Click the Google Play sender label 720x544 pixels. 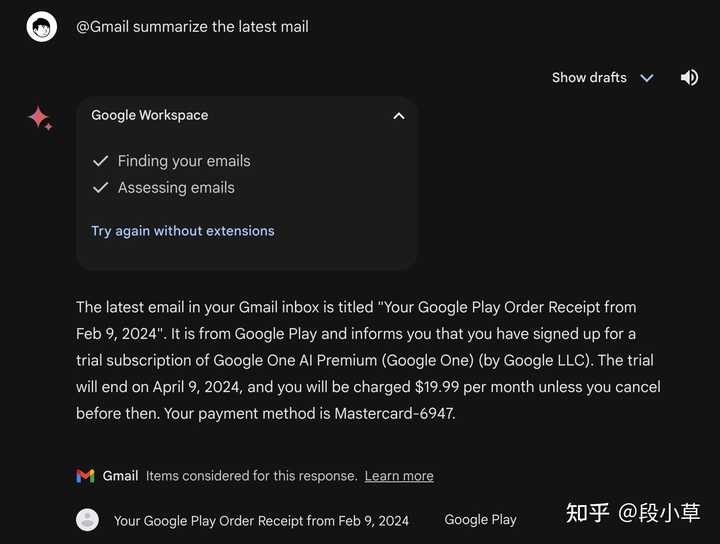tap(480, 520)
